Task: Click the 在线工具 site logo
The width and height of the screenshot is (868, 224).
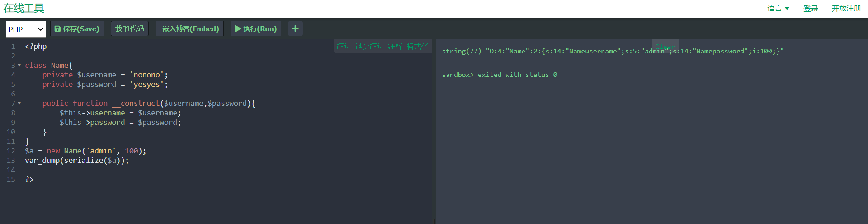Action: [x=24, y=8]
